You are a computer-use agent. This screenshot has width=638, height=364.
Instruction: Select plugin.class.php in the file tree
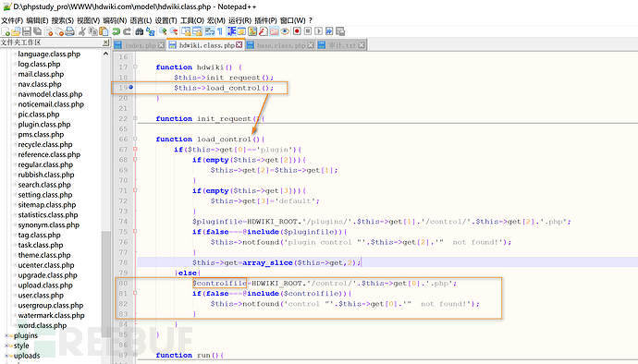(x=44, y=125)
